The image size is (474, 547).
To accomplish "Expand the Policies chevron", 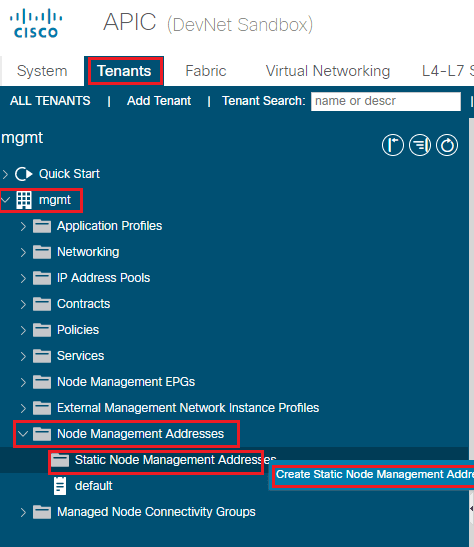I will [x=23, y=330].
